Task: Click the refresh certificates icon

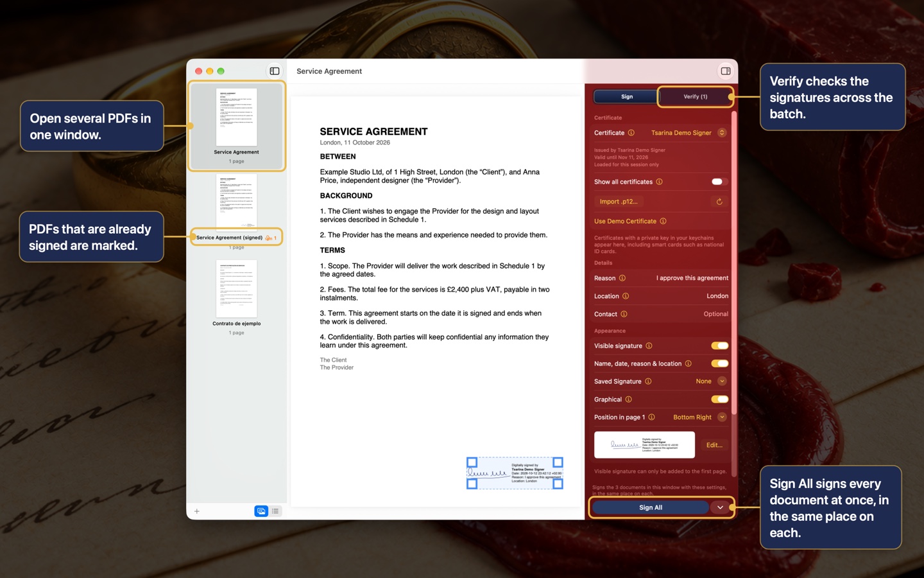Action: (719, 202)
